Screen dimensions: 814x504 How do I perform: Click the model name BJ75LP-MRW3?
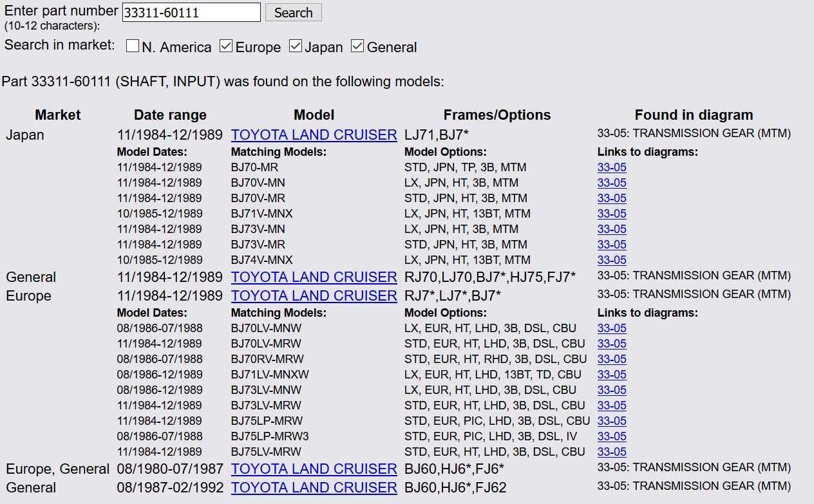pyautogui.click(x=270, y=436)
